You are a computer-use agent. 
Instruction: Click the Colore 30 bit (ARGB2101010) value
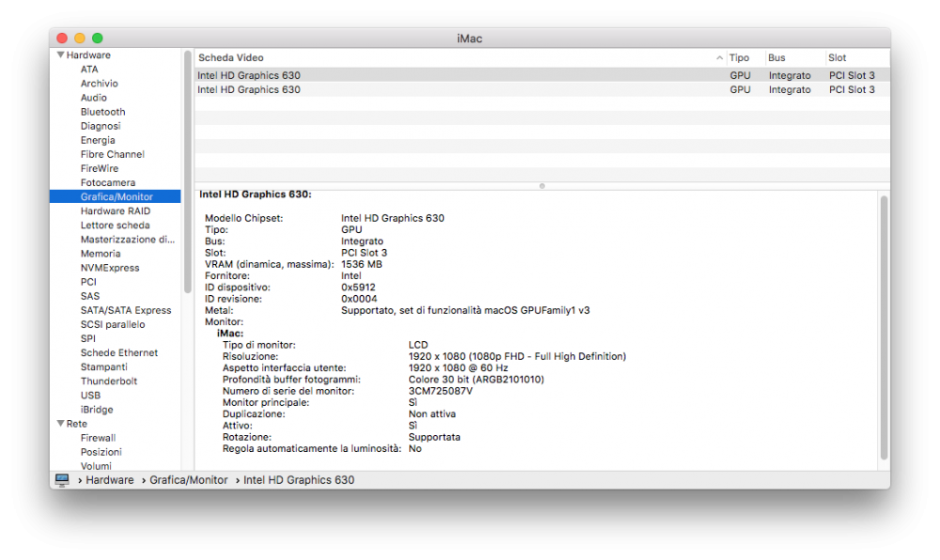pos(476,380)
